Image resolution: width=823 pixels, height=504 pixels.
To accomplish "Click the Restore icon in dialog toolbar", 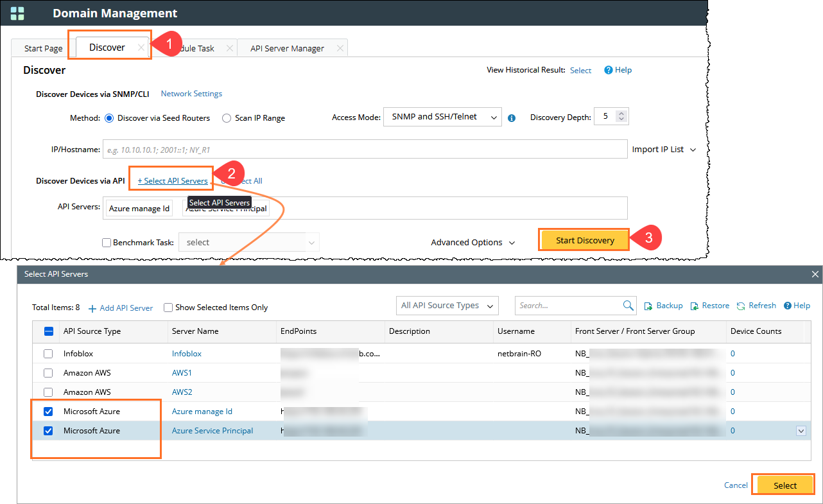I will 695,306.
